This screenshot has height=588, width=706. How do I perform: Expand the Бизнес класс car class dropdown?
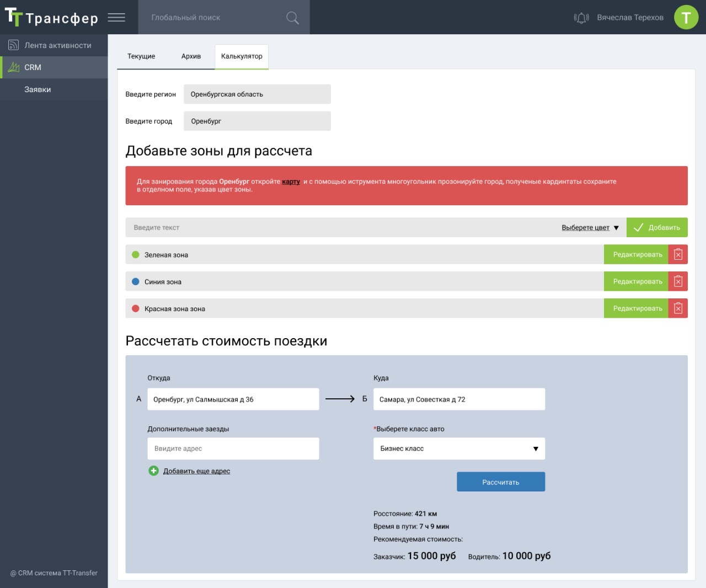(459, 448)
